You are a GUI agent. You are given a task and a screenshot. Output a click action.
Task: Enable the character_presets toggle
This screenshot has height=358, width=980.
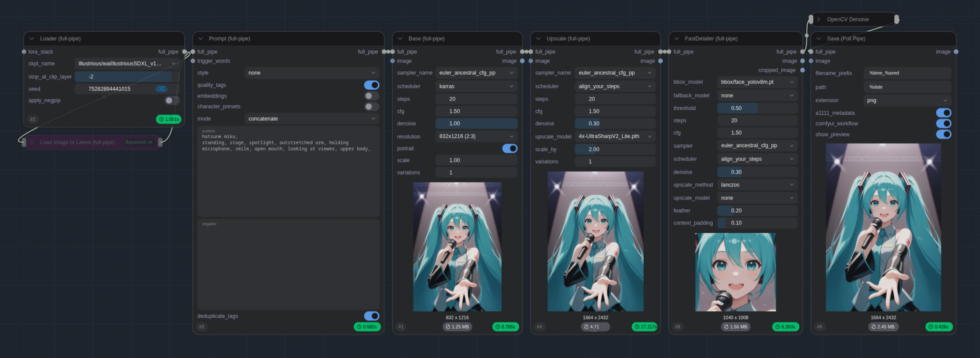(372, 106)
